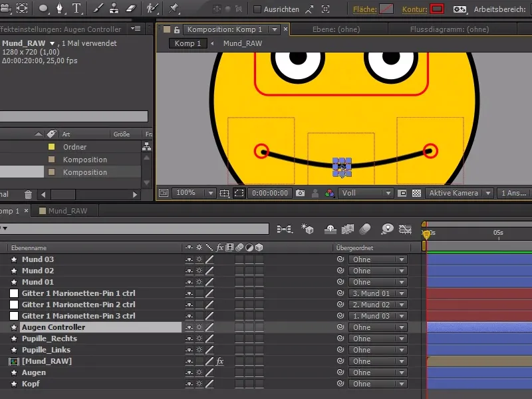The height and width of the screenshot is (399, 532).
Task: Select the Komp 1 breadcrumb tab in viewer
Action: coord(188,43)
